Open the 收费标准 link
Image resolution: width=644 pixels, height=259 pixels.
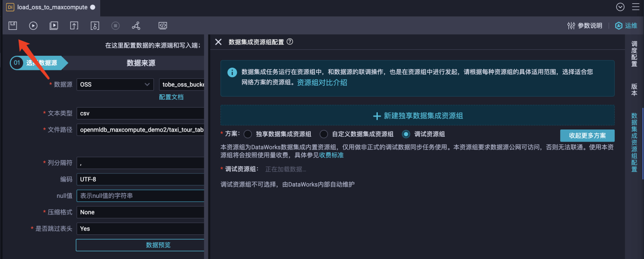point(331,155)
